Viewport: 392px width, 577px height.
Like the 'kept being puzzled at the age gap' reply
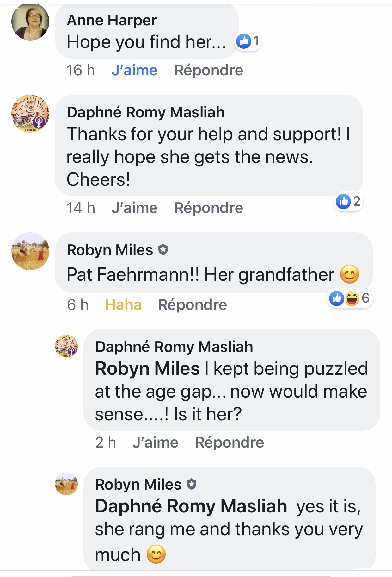pos(155,442)
